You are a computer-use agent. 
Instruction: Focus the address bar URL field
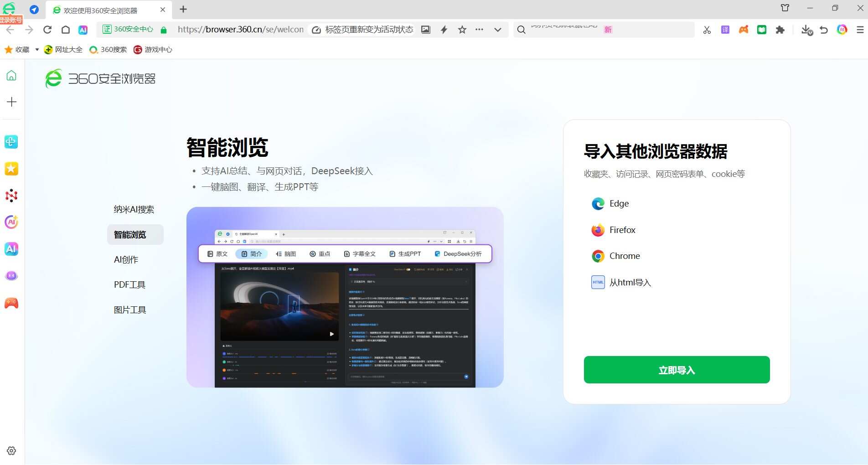click(x=240, y=30)
